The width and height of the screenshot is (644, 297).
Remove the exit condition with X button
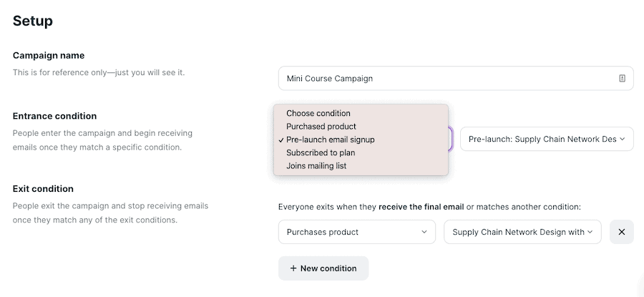[x=621, y=232]
